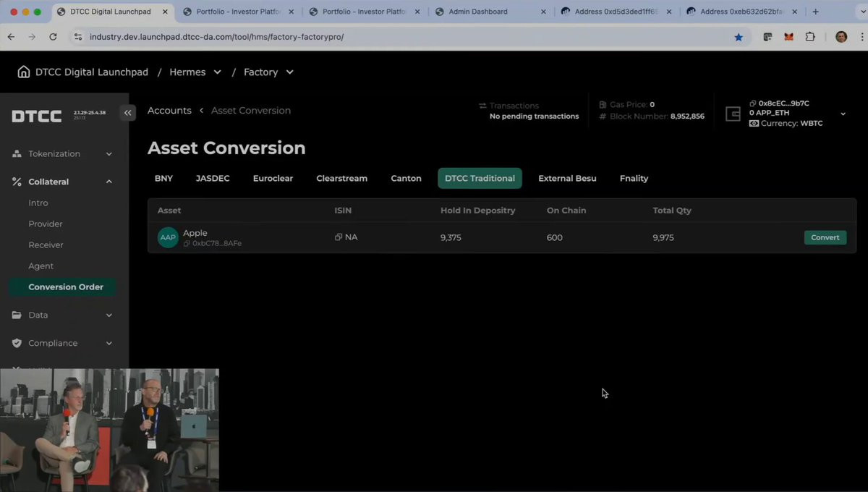Copy the wallet address 0x8cEC...9b7C
Viewport: 868px width, 492px height.
(x=753, y=103)
